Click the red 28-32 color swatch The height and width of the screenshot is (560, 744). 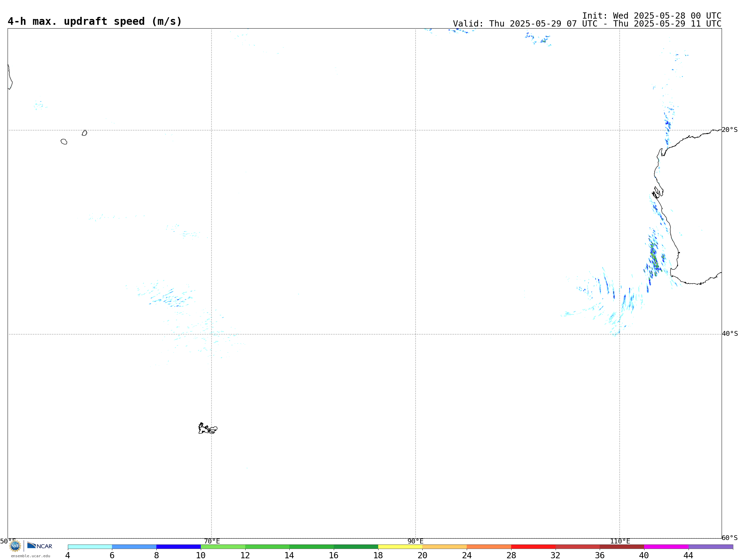[x=533, y=547]
